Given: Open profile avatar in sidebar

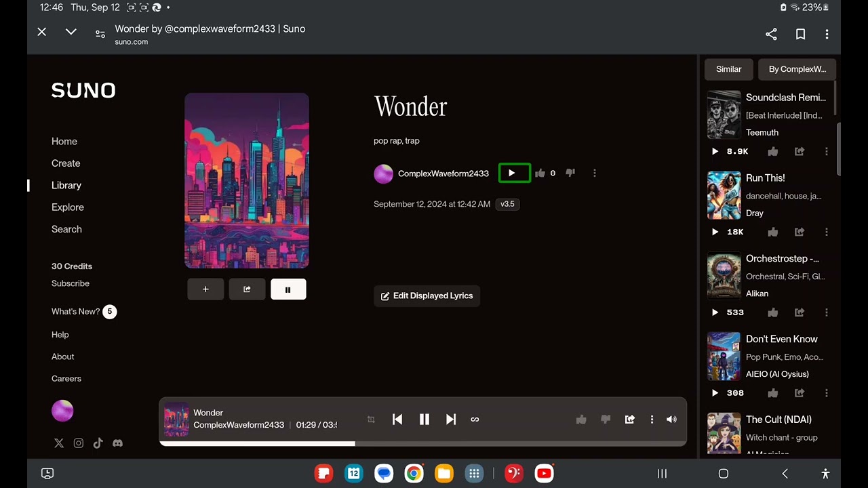Looking at the screenshot, I should pyautogui.click(x=62, y=411).
